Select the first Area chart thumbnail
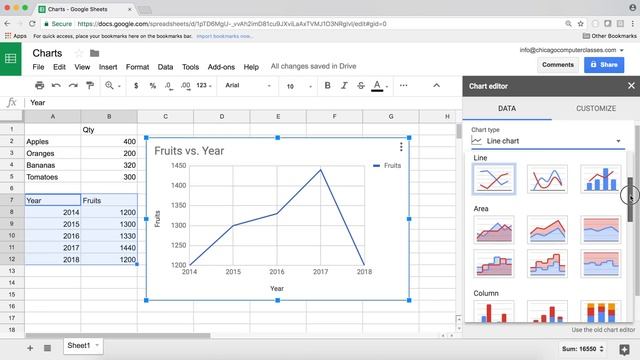 [x=494, y=230]
